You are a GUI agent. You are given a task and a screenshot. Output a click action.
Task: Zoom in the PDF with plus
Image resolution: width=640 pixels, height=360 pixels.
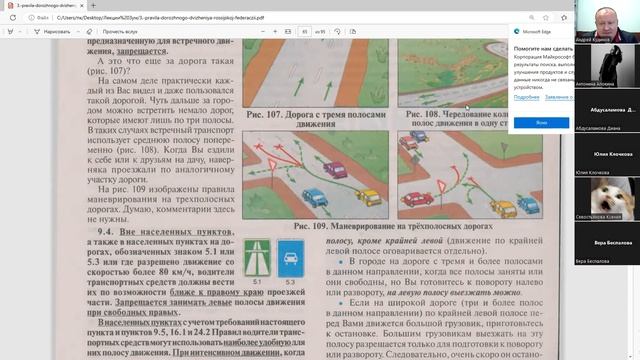coord(275,31)
